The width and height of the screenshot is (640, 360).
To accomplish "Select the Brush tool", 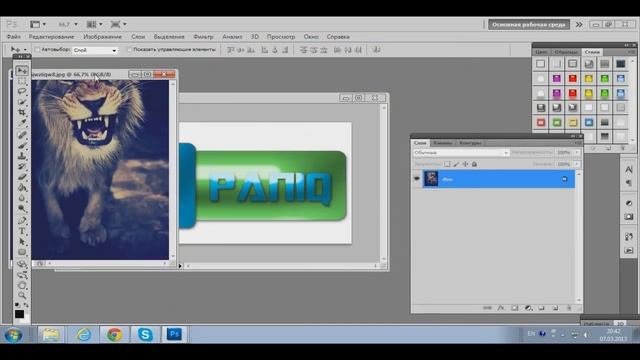I will tap(22, 145).
